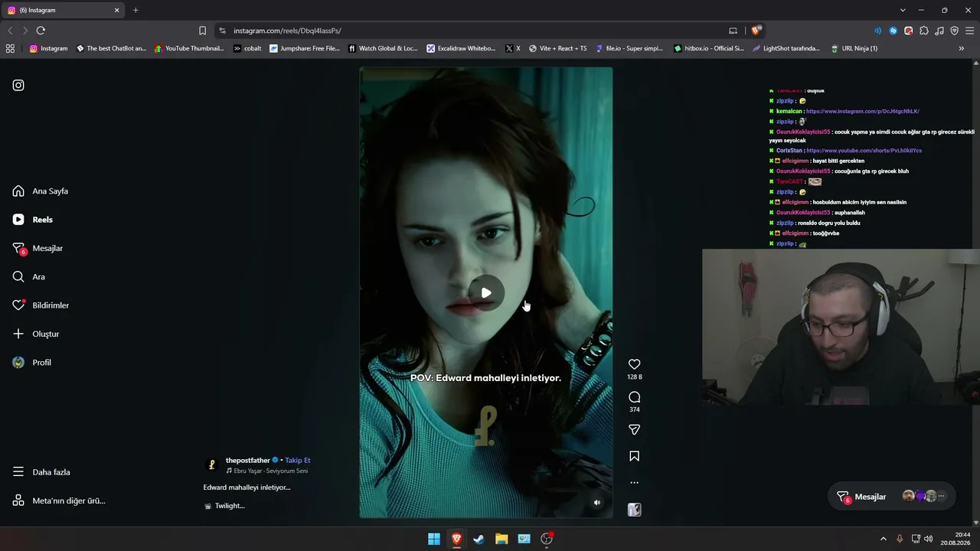The image size is (980, 551).
Task: Expand the caption 'Edward mahalleyi inletiyor...'
Action: click(247, 487)
